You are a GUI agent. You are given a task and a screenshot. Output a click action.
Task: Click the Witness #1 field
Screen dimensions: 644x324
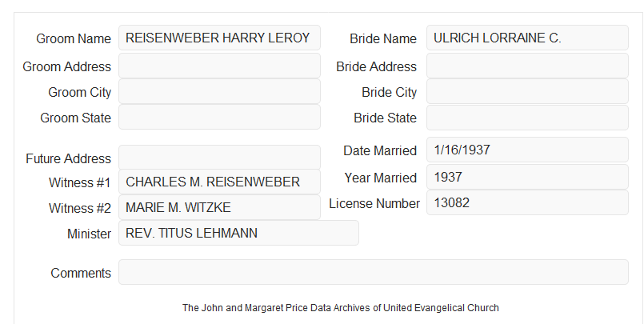[x=219, y=182]
